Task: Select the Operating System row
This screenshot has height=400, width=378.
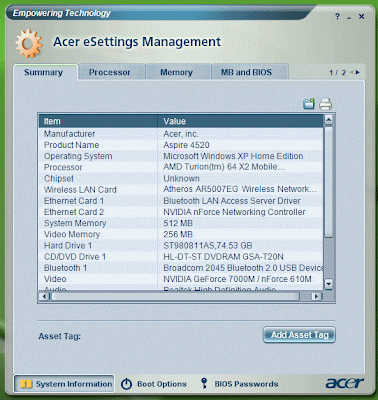Action: 181,156
